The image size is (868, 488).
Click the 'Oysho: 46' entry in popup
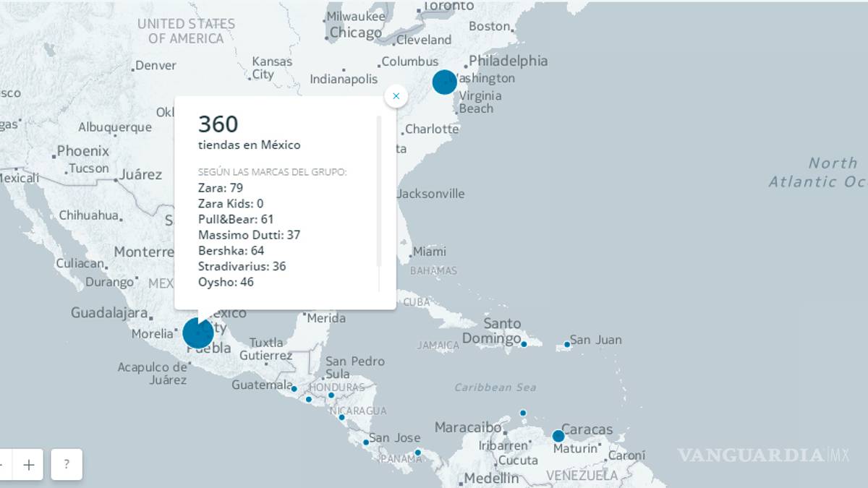click(x=226, y=282)
